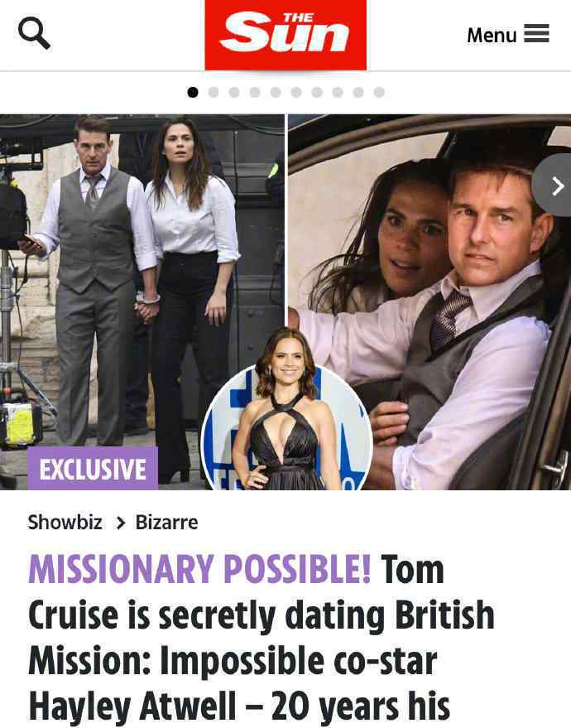
Task: Jump to the second carousel dot
Action: click(214, 93)
